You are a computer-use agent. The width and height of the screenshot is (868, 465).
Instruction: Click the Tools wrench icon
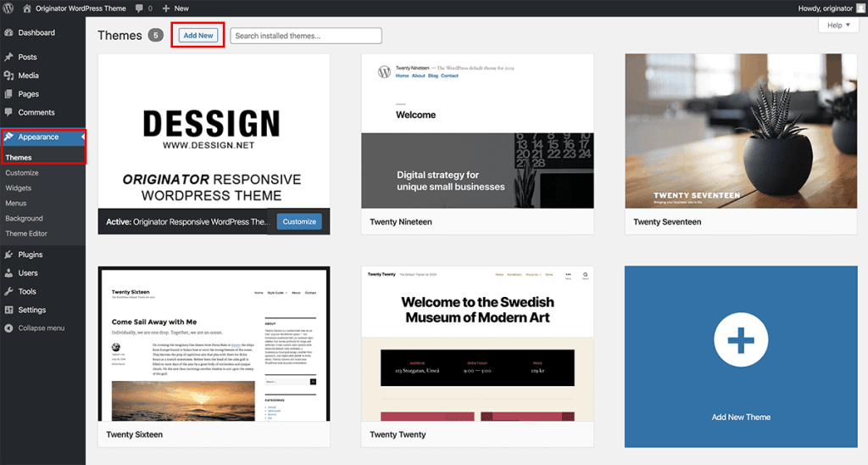click(x=8, y=291)
